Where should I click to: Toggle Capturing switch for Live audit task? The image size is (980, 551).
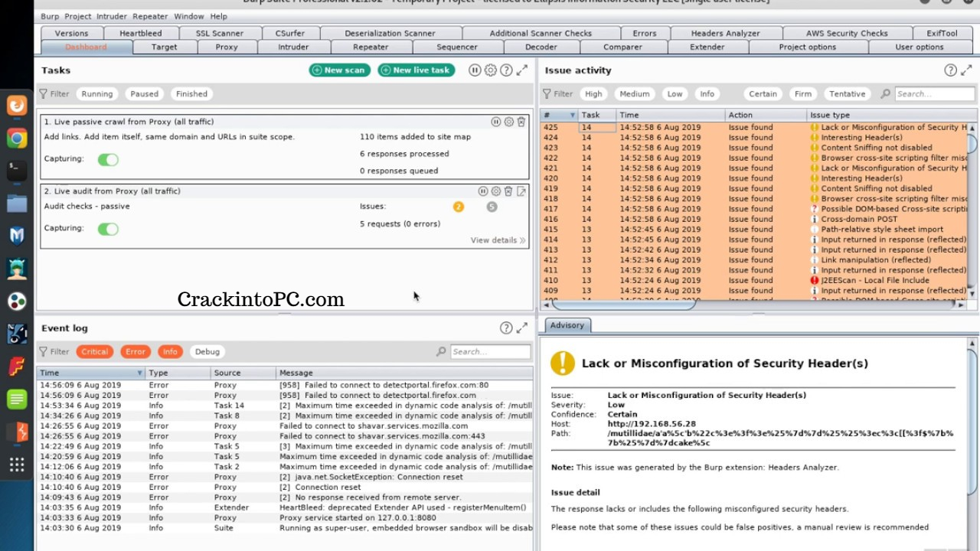pos(108,229)
